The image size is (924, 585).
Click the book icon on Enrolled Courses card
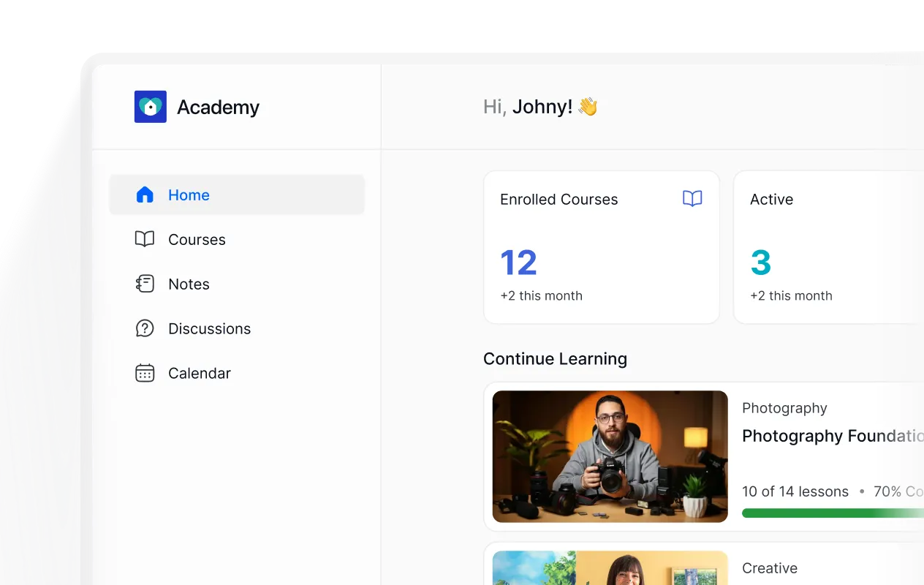pos(692,199)
